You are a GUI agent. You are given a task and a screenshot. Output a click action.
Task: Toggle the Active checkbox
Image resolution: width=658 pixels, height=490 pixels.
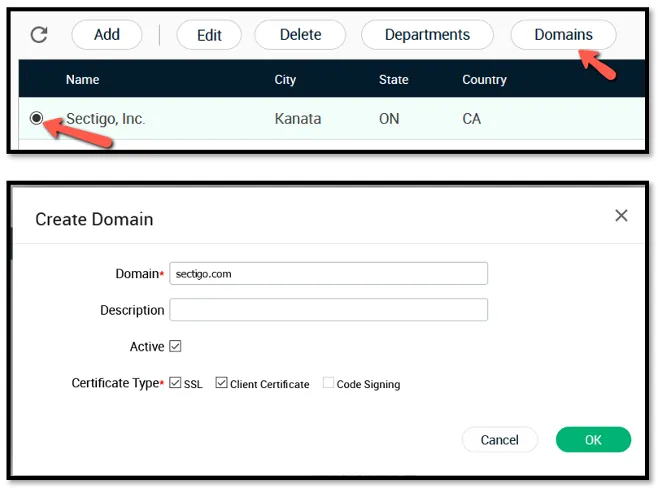175,347
